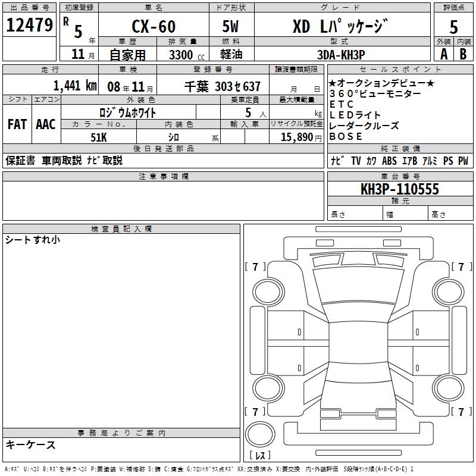Select the CX-60 car name field

coord(152,27)
